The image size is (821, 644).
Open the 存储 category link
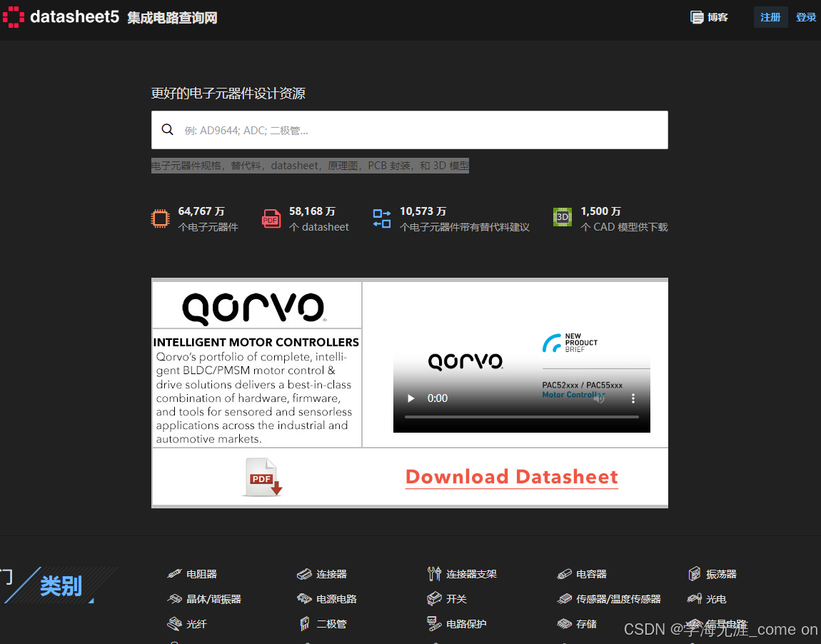click(x=586, y=624)
